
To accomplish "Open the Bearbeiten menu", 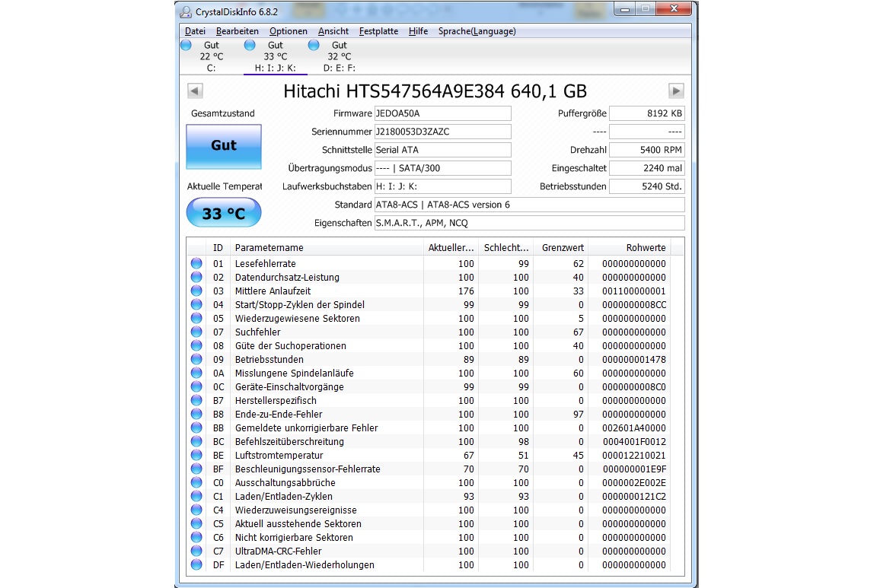I will coord(238,31).
